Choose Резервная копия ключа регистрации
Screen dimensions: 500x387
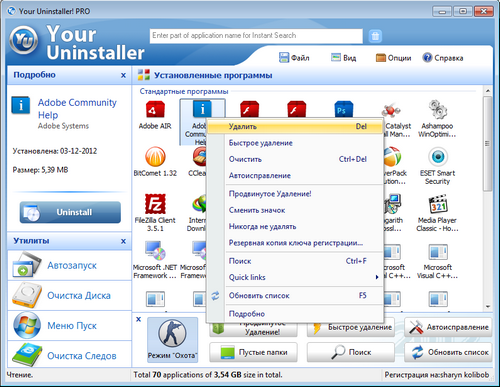click(295, 243)
